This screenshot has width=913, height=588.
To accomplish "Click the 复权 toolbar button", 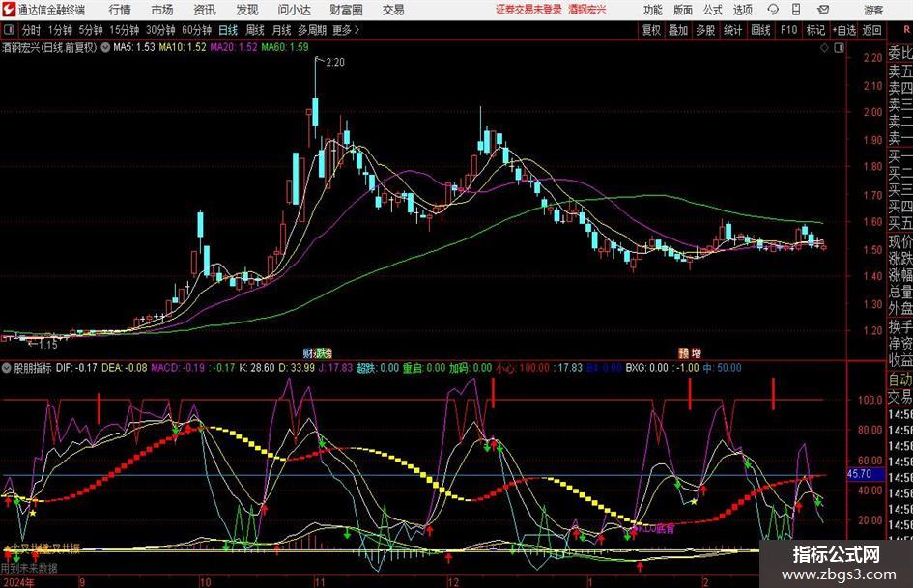I will tap(651, 30).
